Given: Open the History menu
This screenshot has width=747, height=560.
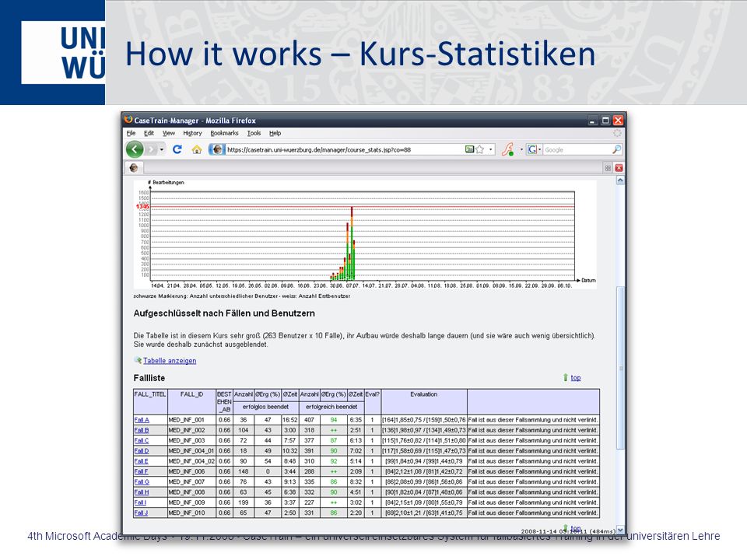Looking at the screenshot, I should point(192,133).
